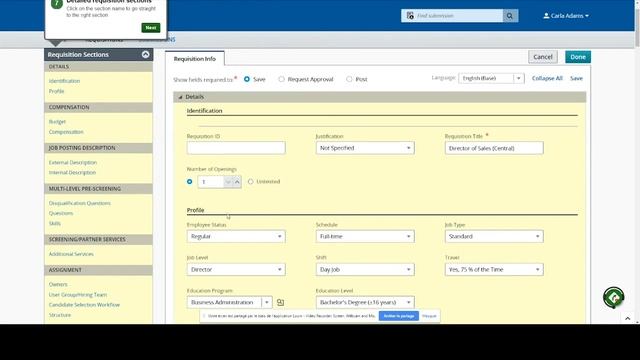Image resolution: width=640 pixels, height=360 pixels.
Task: Open the Justification dropdown
Action: coord(365,148)
